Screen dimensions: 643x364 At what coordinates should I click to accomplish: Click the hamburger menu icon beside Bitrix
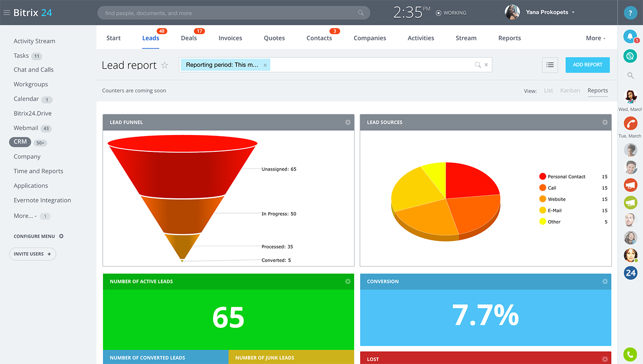tap(6, 13)
